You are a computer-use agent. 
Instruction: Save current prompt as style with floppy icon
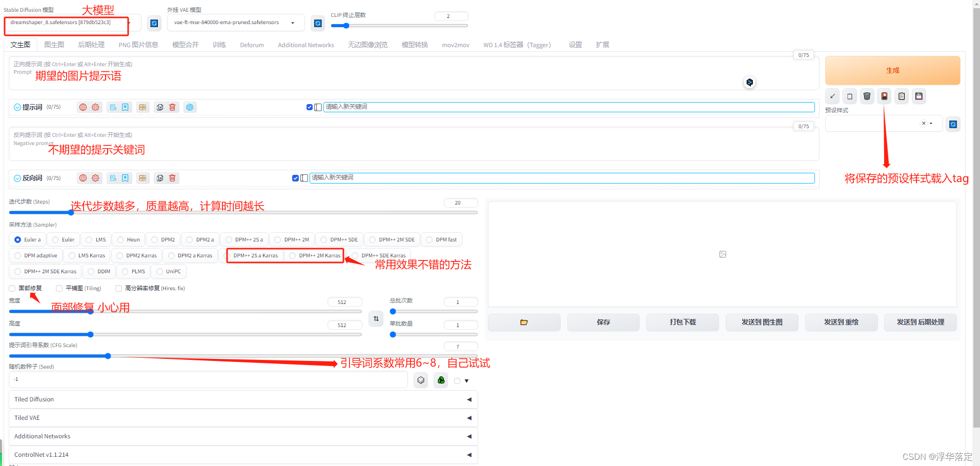(x=919, y=96)
